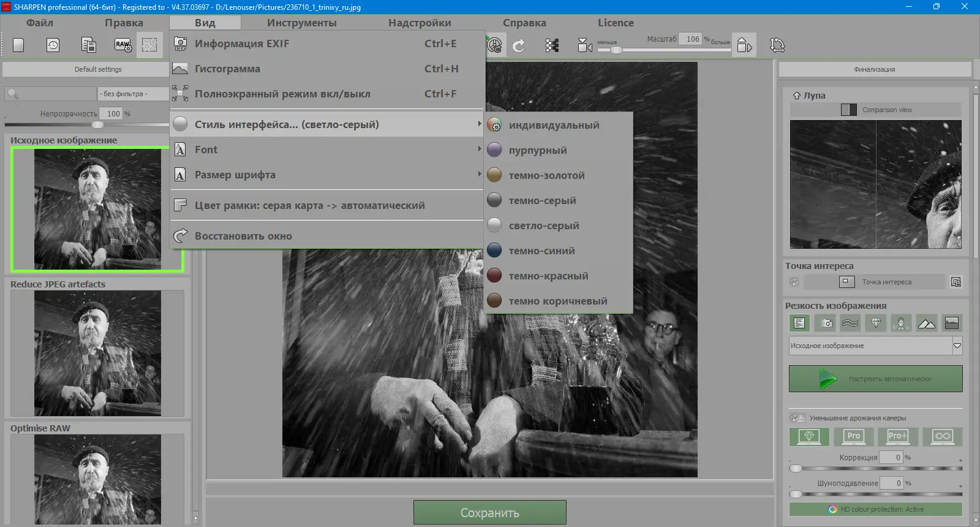Select the portrait sharpening mode icon
Image resolution: width=980 pixels, height=527 pixels.
pos(901,323)
